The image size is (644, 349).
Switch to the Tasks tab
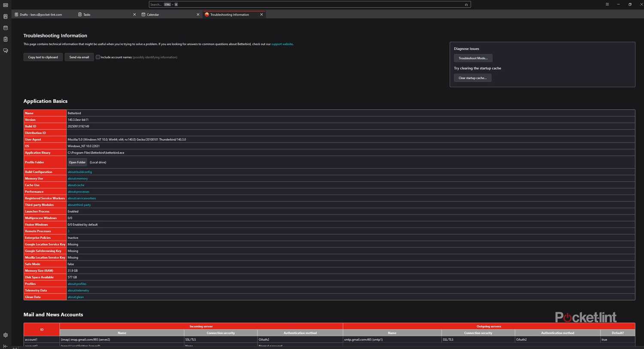[87, 14]
